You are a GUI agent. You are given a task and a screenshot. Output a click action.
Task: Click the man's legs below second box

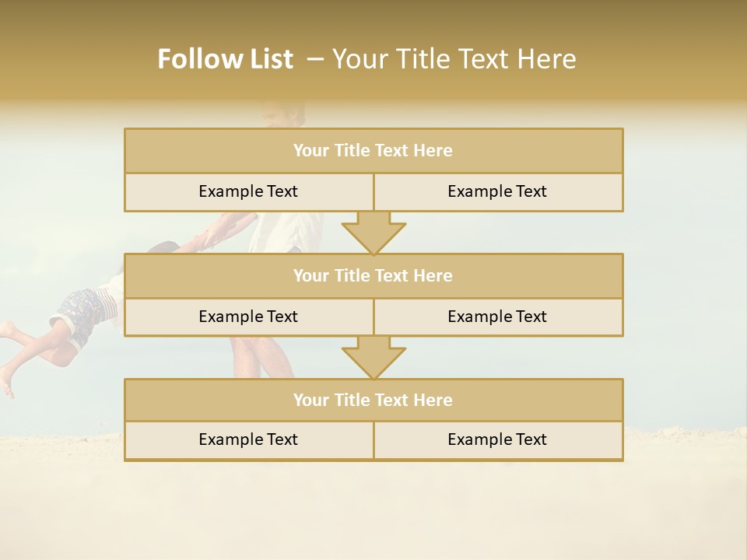(x=261, y=358)
